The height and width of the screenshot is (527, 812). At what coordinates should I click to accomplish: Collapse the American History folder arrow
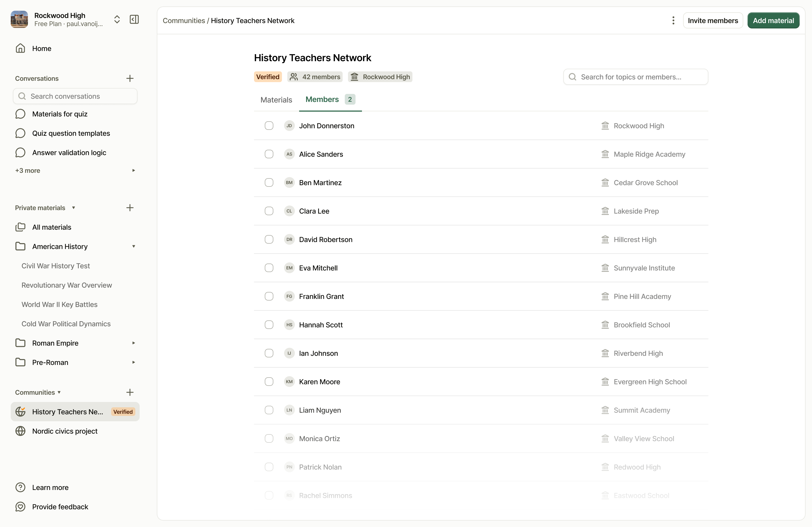pos(134,246)
